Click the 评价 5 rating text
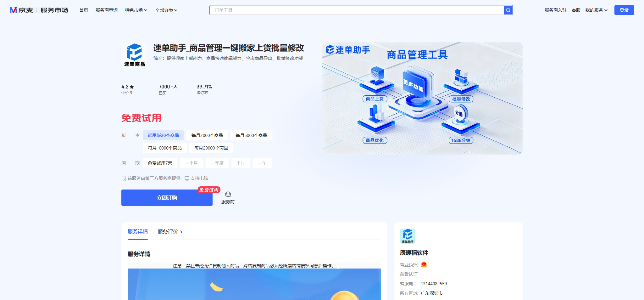The width and height of the screenshot is (644, 300). pos(127,93)
